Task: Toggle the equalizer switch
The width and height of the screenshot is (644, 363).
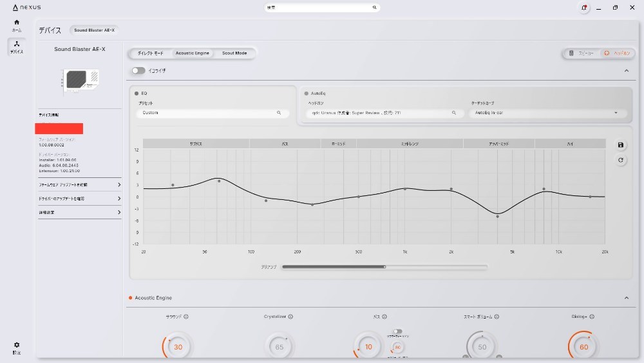Action: [x=138, y=71]
